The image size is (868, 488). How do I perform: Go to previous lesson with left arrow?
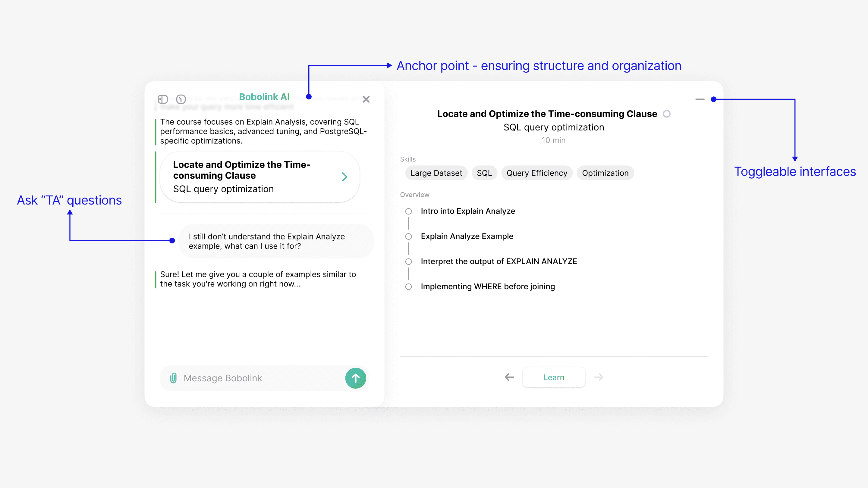click(509, 377)
